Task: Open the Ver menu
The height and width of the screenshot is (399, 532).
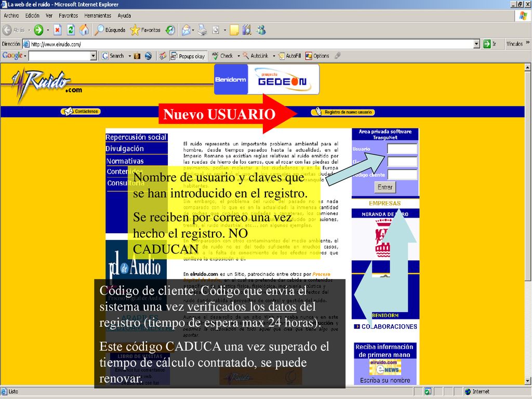Action: [49, 16]
